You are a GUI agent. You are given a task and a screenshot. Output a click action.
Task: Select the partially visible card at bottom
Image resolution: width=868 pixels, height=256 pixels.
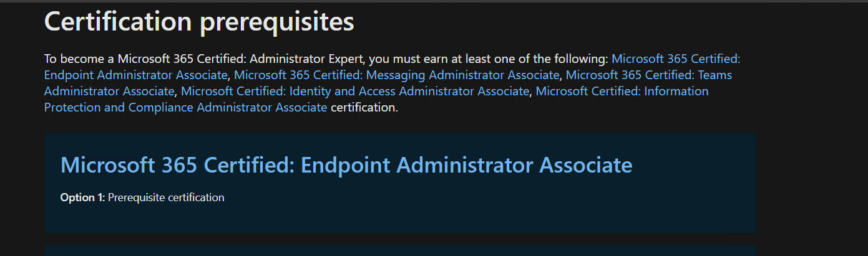(x=400, y=250)
